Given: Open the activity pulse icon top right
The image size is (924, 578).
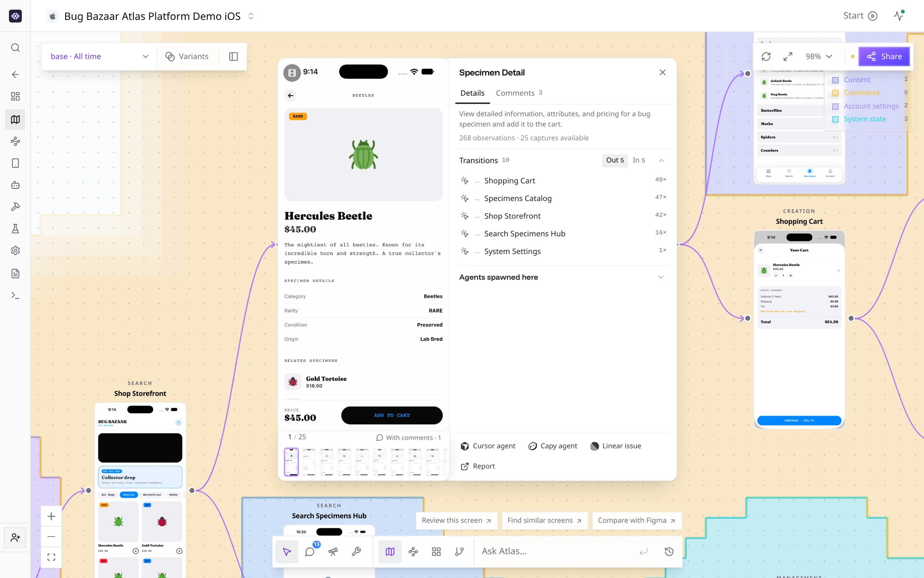Looking at the screenshot, I should click(899, 16).
